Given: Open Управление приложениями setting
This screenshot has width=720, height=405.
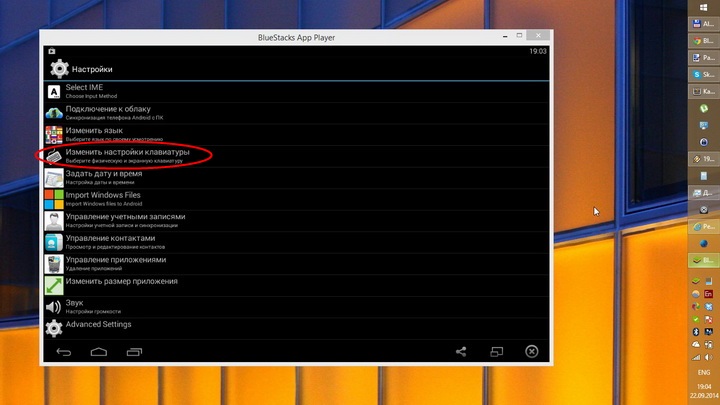Looking at the screenshot, I should tap(296, 264).
